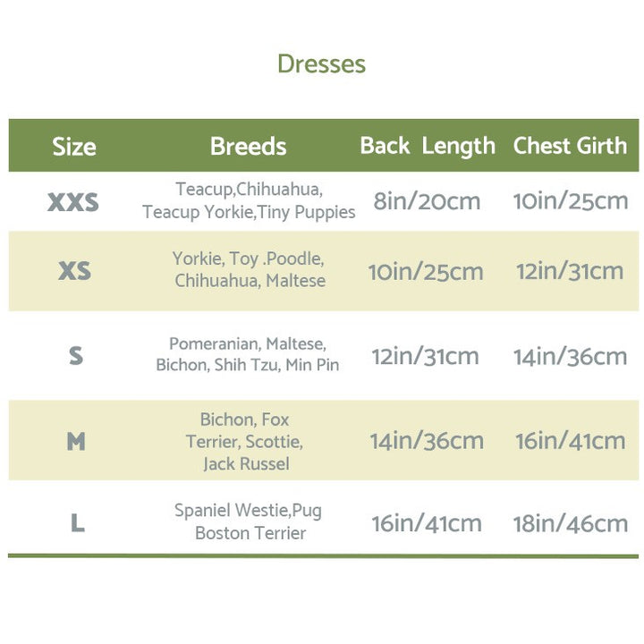
Task: Click the Back Length column header
Action: tap(428, 146)
